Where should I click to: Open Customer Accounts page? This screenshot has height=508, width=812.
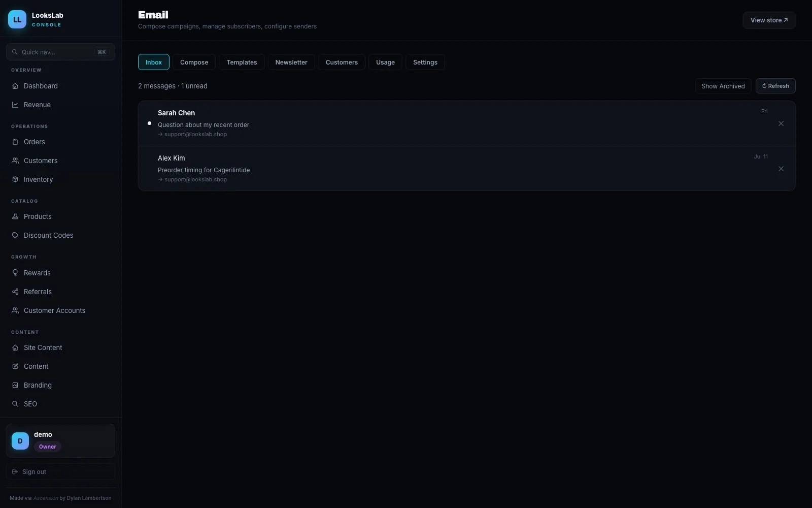coord(60,310)
